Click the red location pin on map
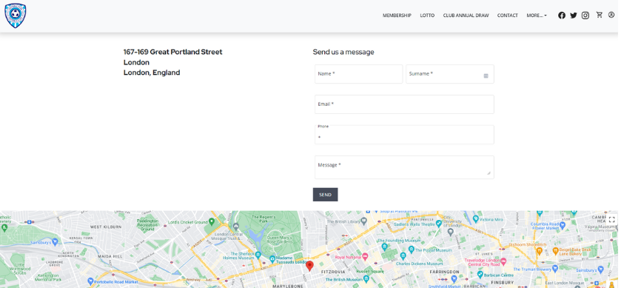The height and width of the screenshot is (288, 644). 310,267
